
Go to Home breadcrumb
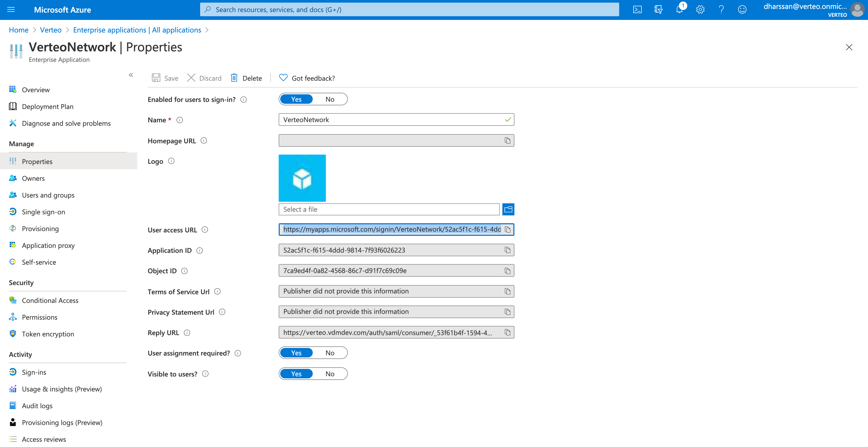pos(19,30)
